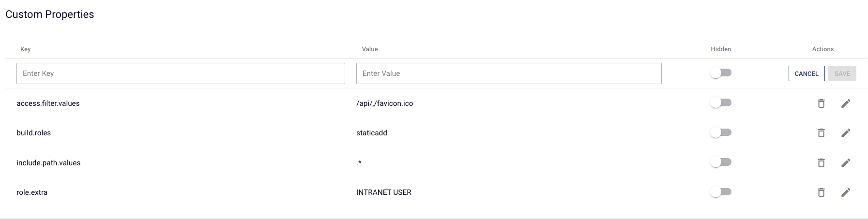Click the Cancel button
This screenshot has height=219, width=868.
807,73
